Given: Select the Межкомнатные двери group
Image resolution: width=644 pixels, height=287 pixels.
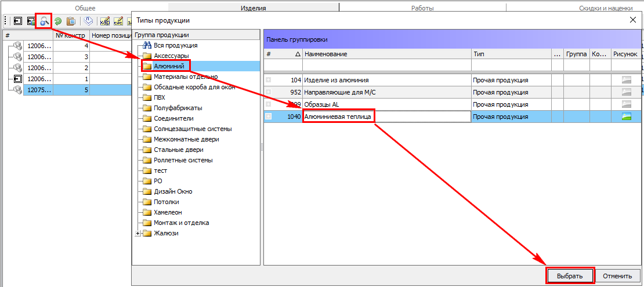Looking at the screenshot, I should [x=186, y=139].
